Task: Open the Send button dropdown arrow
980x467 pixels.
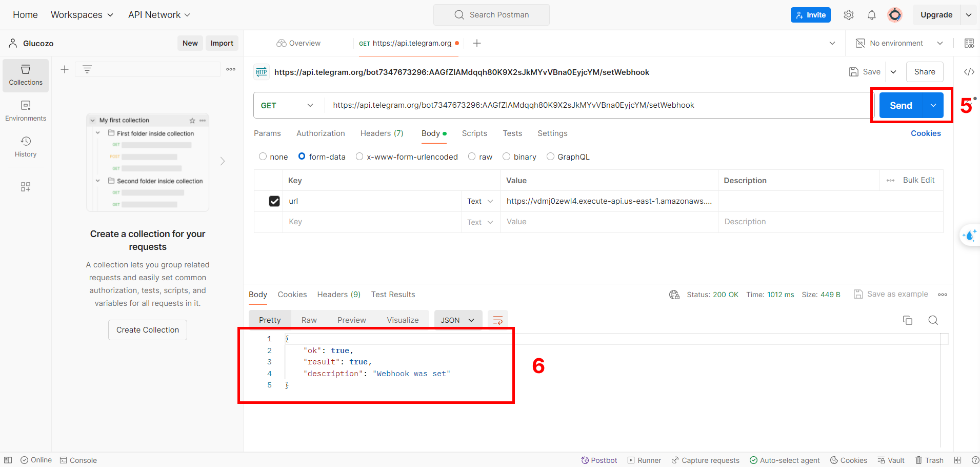Action: tap(933, 105)
